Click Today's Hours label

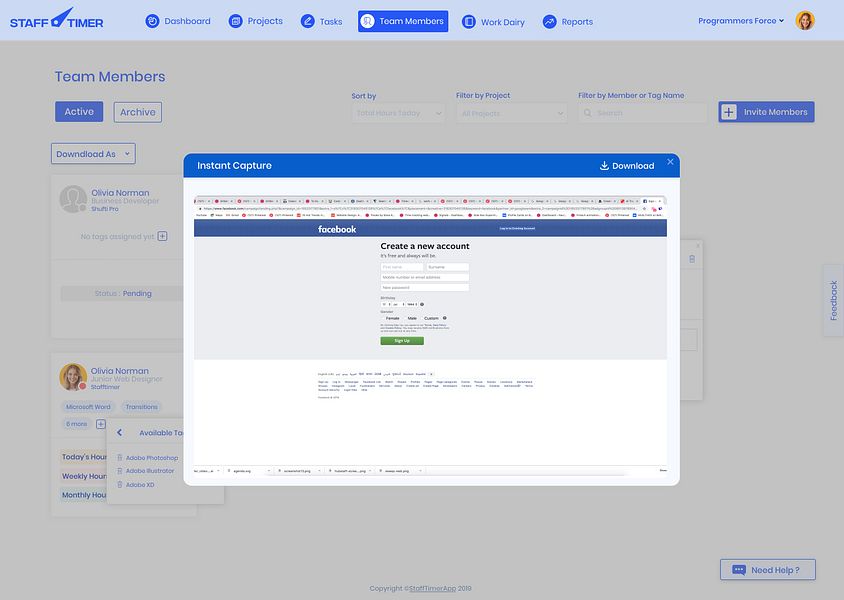pos(84,457)
